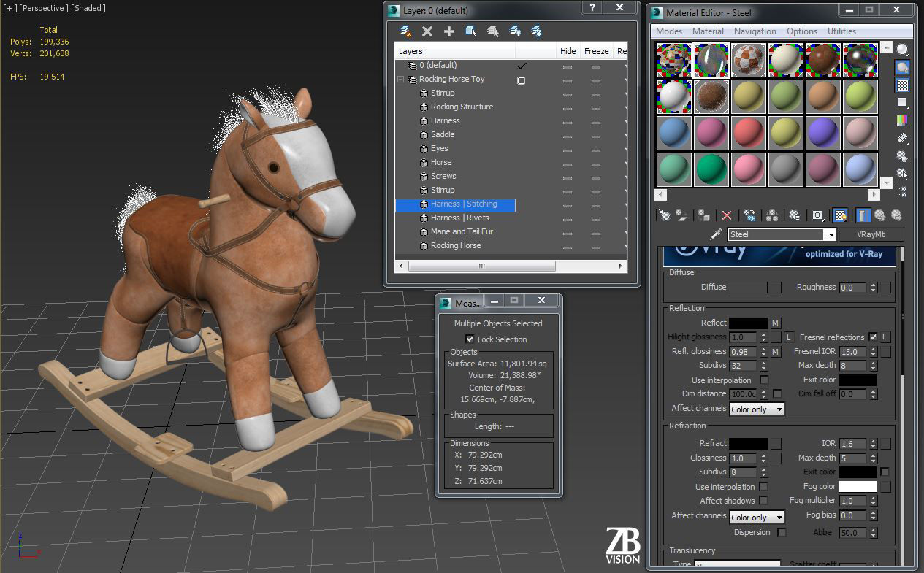Click Hide column header in Layer window

click(568, 51)
